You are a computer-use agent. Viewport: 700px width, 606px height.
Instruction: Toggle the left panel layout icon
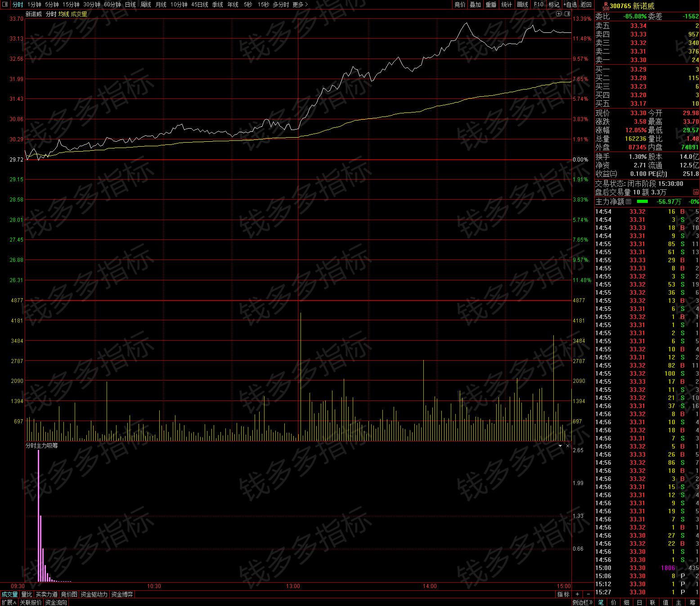[5, 4]
